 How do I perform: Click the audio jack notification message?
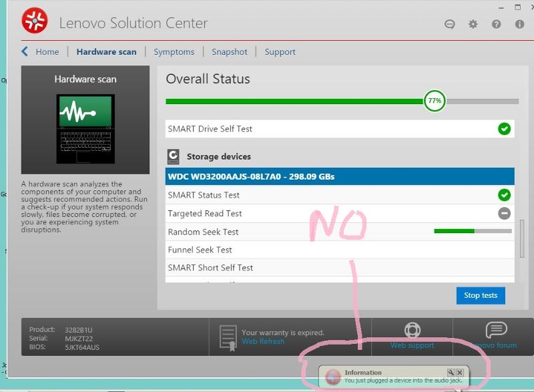[403, 381]
